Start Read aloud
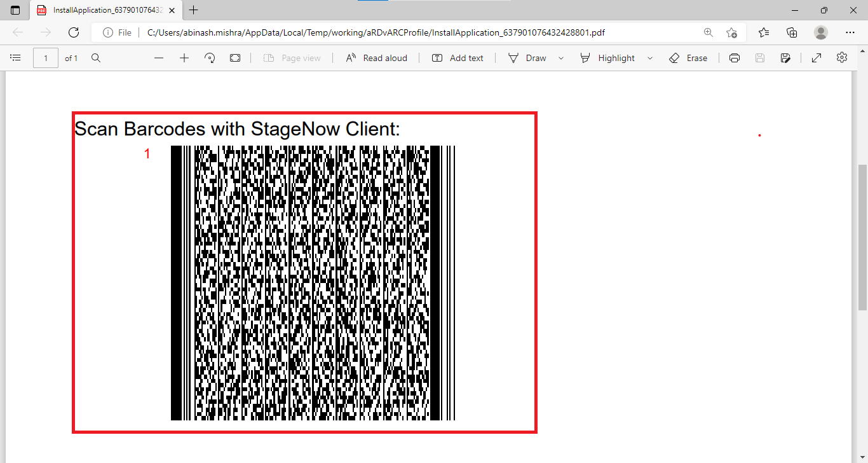 (x=376, y=58)
